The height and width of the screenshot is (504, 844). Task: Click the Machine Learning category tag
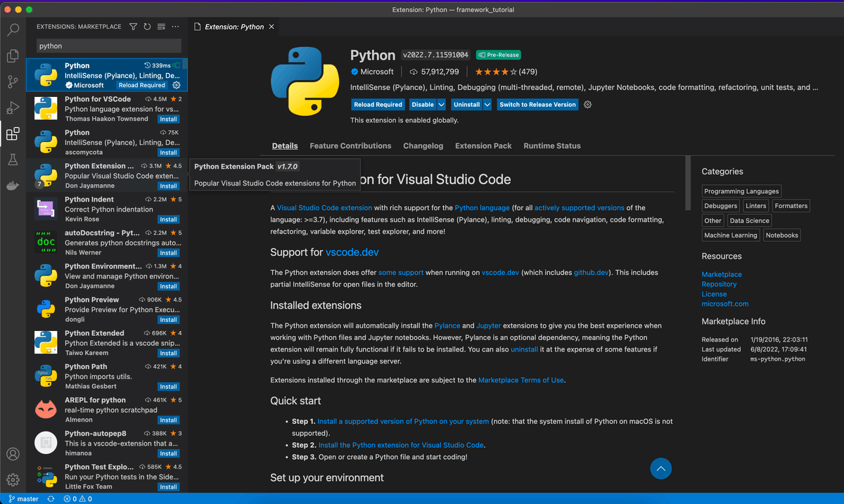click(x=731, y=235)
